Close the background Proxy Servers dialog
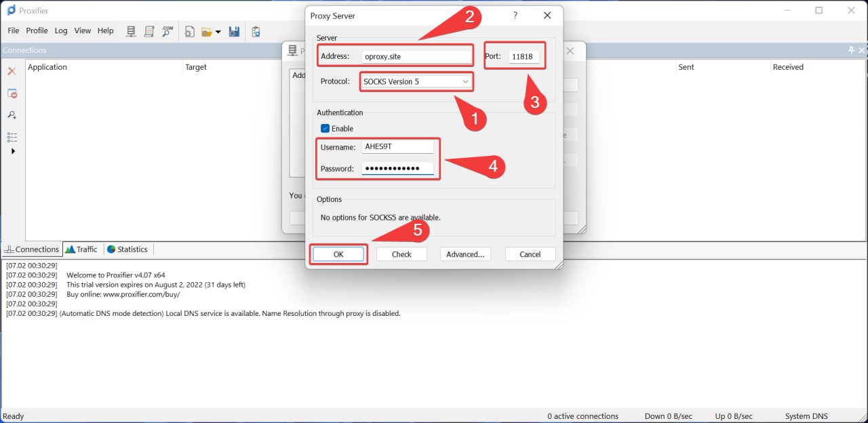 pyautogui.click(x=570, y=51)
